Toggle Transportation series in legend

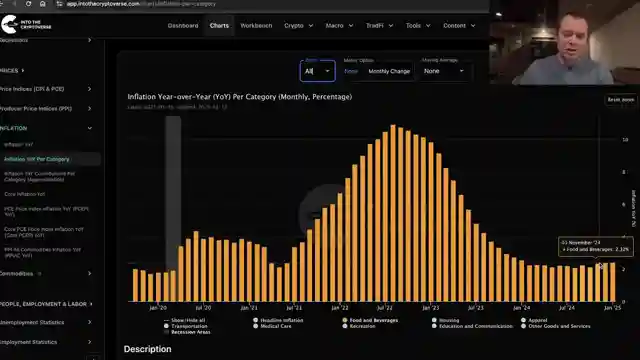[186, 326]
